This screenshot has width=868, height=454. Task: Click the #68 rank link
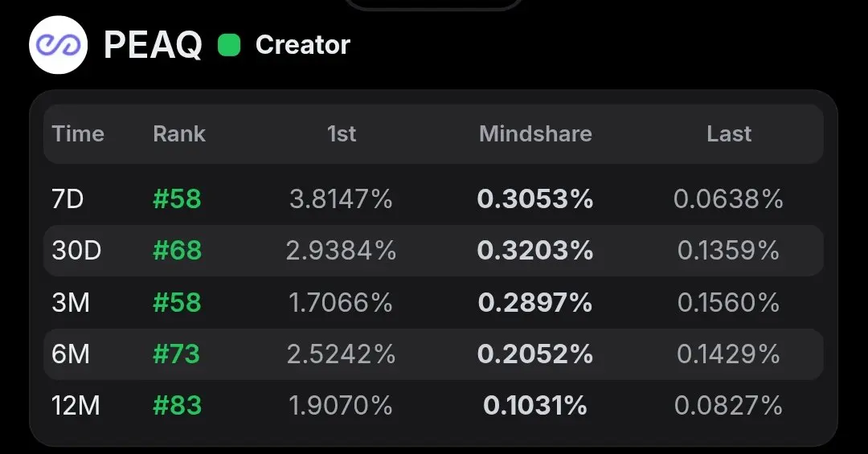177,250
